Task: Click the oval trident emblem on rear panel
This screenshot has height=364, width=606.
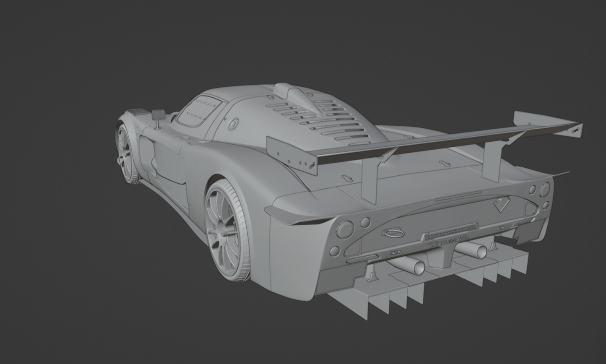Action: tap(393, 232)
